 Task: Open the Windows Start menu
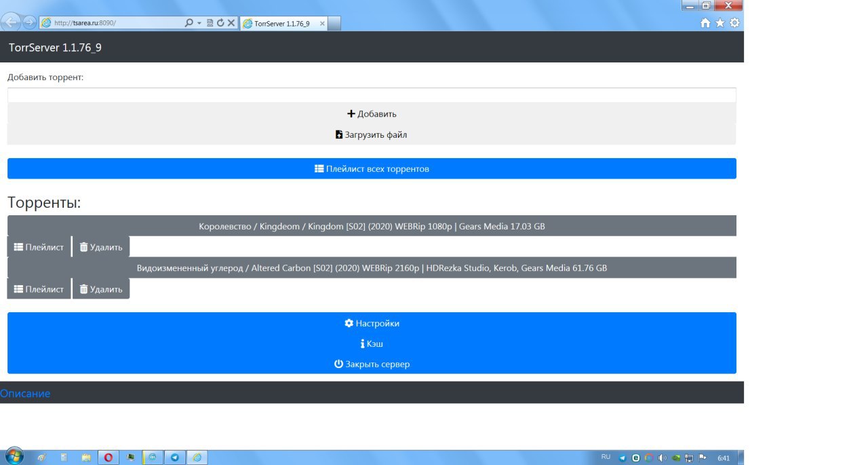click(x=14, y=456)
